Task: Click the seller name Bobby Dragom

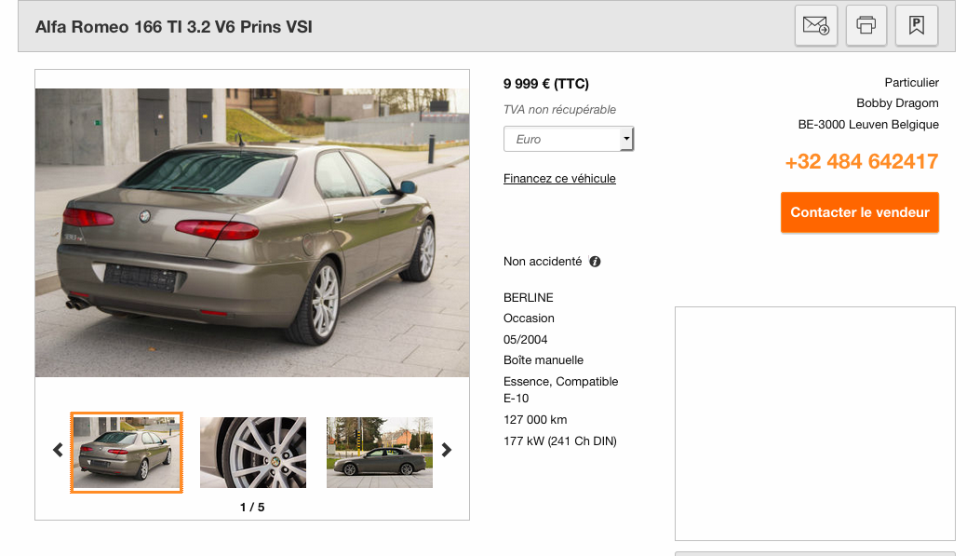Action: 897,103
